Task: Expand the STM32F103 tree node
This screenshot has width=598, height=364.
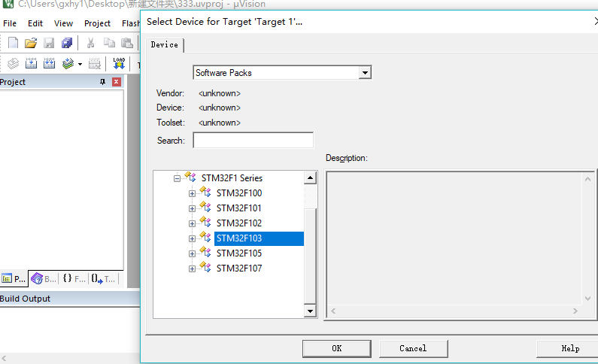Action: (x=193, y=238)
